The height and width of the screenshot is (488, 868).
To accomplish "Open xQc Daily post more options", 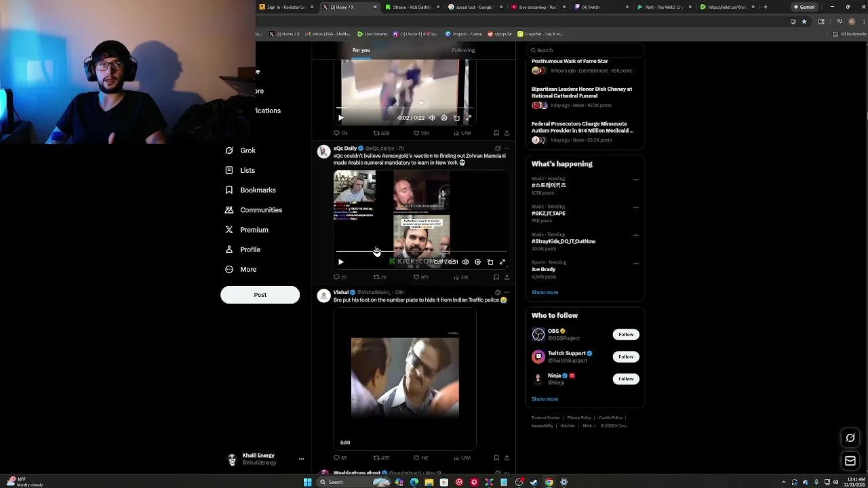I will pos(507,148).
